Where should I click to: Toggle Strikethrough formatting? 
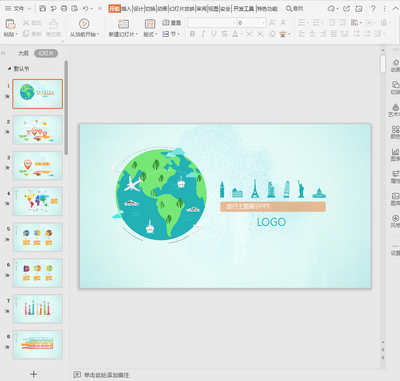[x=224, y=34]
